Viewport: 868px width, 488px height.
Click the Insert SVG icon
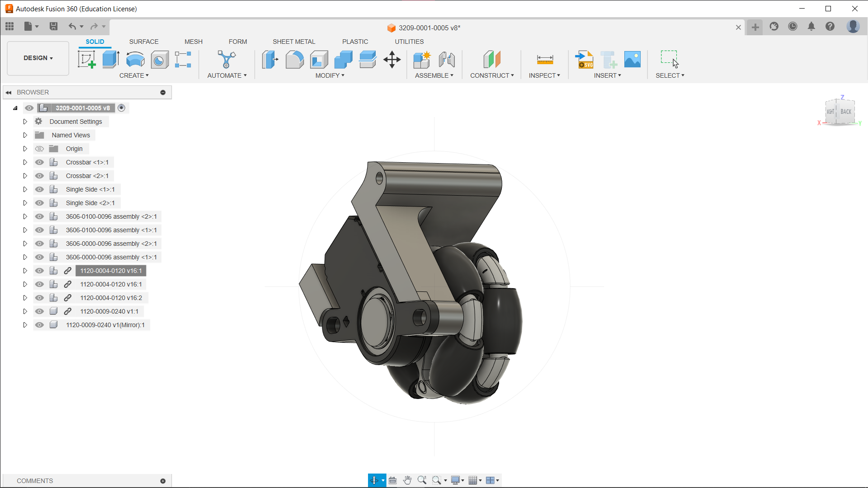(x=584, y=59)
